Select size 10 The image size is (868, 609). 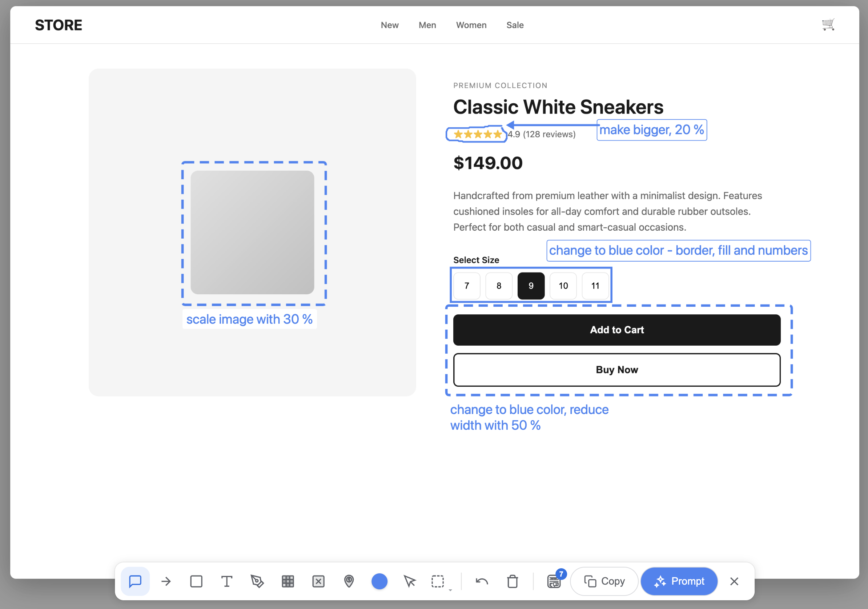point(563,286)
